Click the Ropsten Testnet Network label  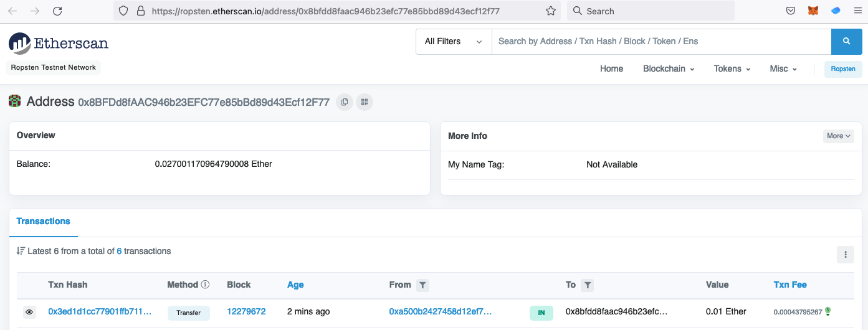pos(54,67)
